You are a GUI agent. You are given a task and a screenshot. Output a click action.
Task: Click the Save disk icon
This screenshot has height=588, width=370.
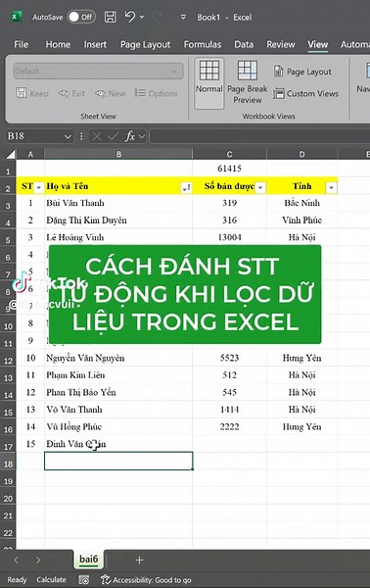click(110, 17)
